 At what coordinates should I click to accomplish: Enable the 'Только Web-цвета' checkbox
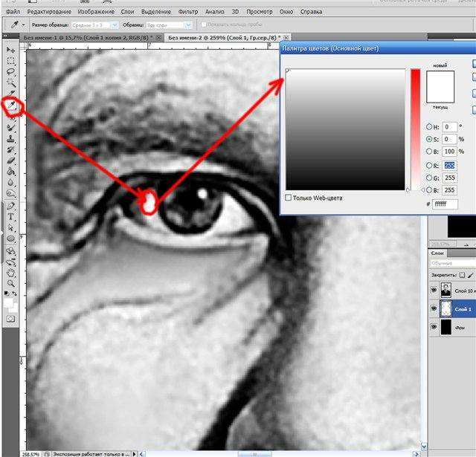(x=289, y=198)
